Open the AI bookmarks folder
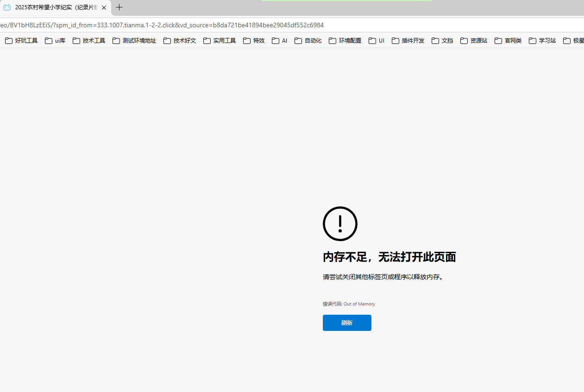 click(x=280, y=41)
